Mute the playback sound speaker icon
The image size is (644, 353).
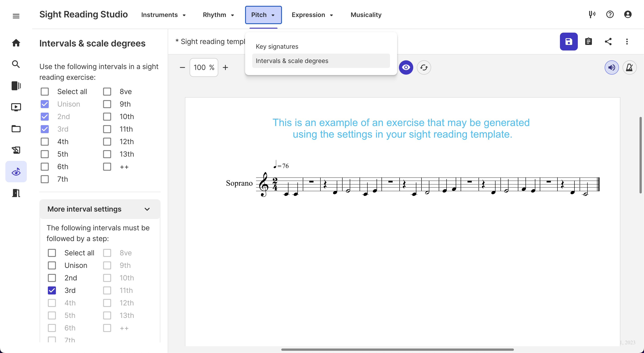pos(611,67)
